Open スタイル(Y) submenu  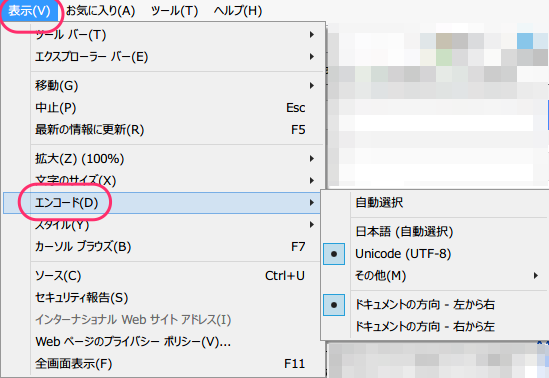point(163,224)
